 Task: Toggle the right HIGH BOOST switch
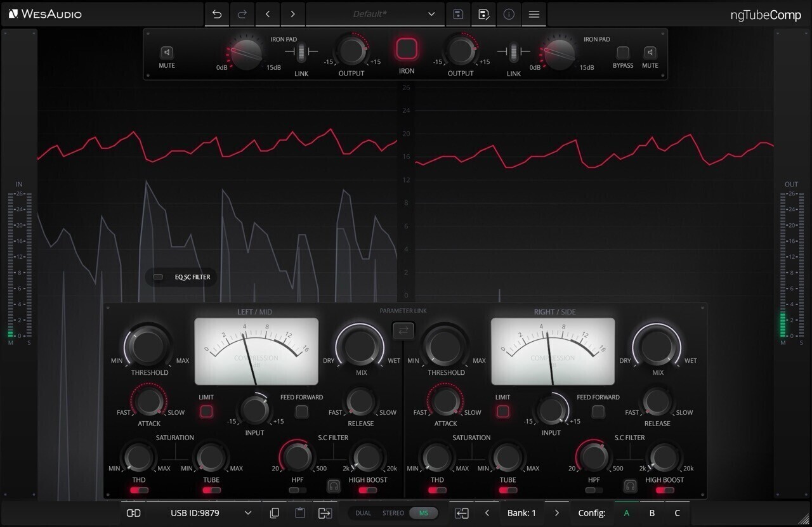coord(665,490)
